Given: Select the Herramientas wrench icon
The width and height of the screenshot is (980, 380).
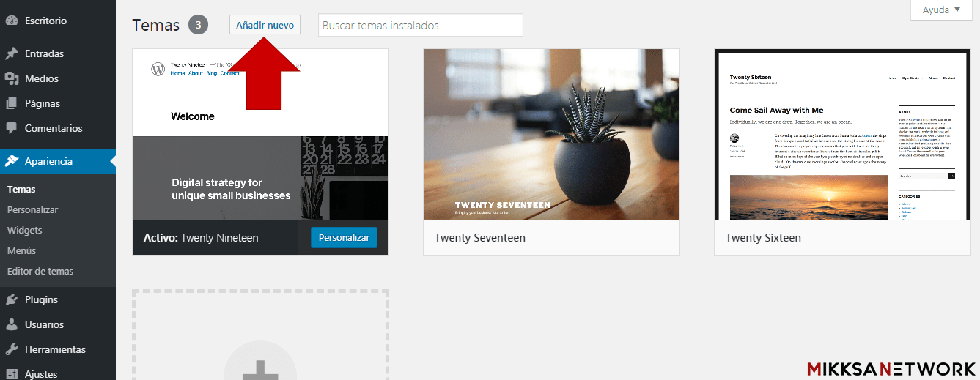Looking at the screenshot, I should point(12,349).
